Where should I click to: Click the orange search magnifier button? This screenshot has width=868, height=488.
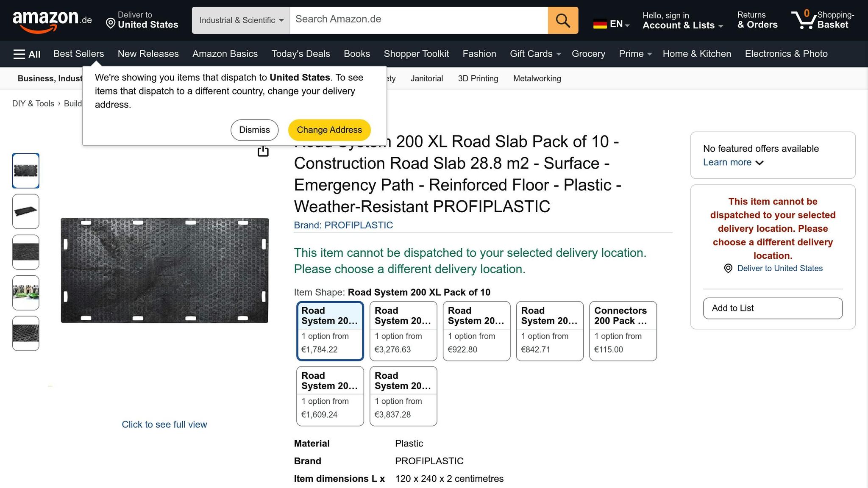[562, 20]
